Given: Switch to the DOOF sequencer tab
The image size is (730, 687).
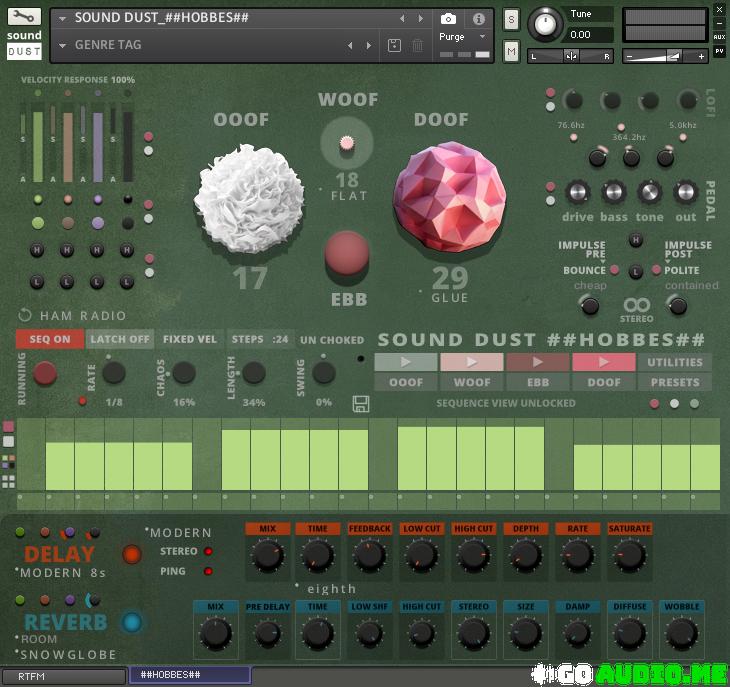Looking at the screenshot, I should tap(604, 382).
